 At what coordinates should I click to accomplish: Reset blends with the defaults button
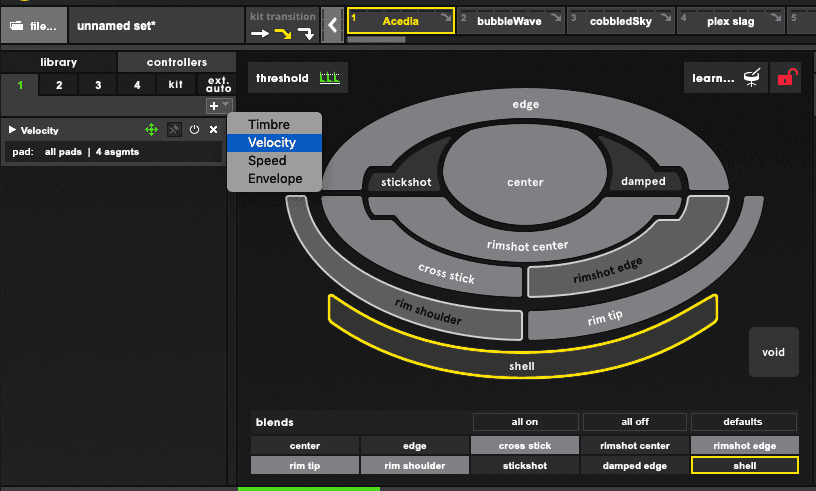(743, 422)
